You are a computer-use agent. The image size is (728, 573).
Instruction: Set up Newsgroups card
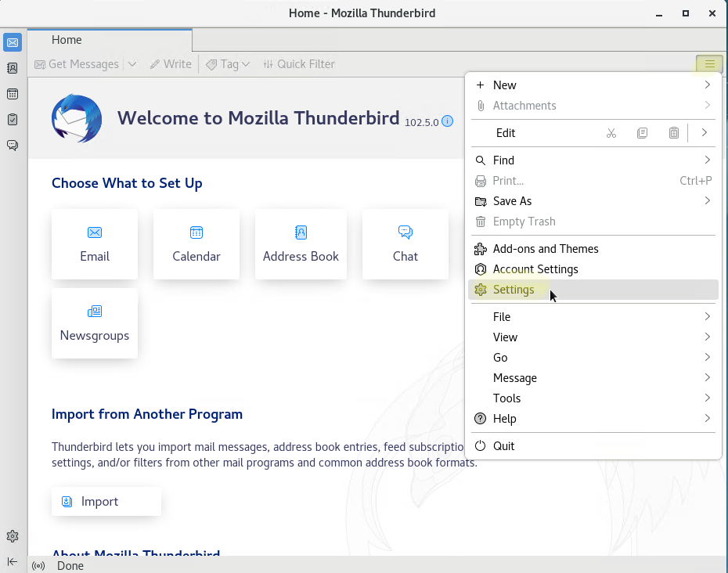point(95,323)
